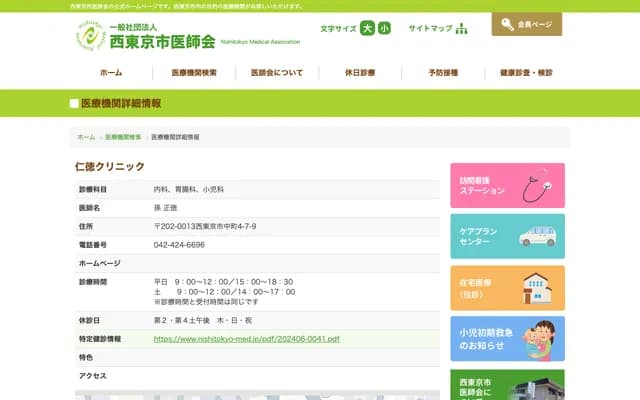Viewport: 640px width, 400px height.
Task: Open 健康診査・検診 navigation item
Action: [526, 73]
